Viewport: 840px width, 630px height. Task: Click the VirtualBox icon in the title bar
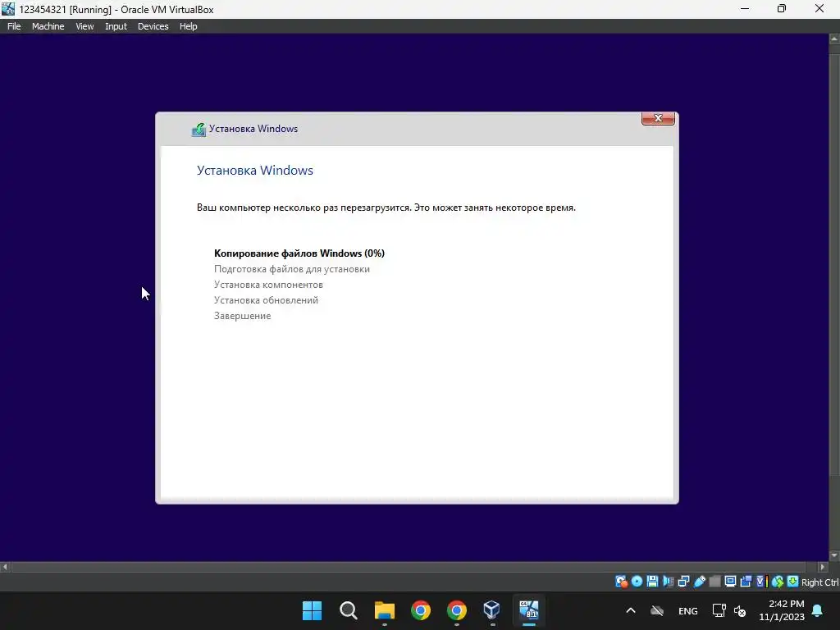pyautogui.click(x=8, y=9)
